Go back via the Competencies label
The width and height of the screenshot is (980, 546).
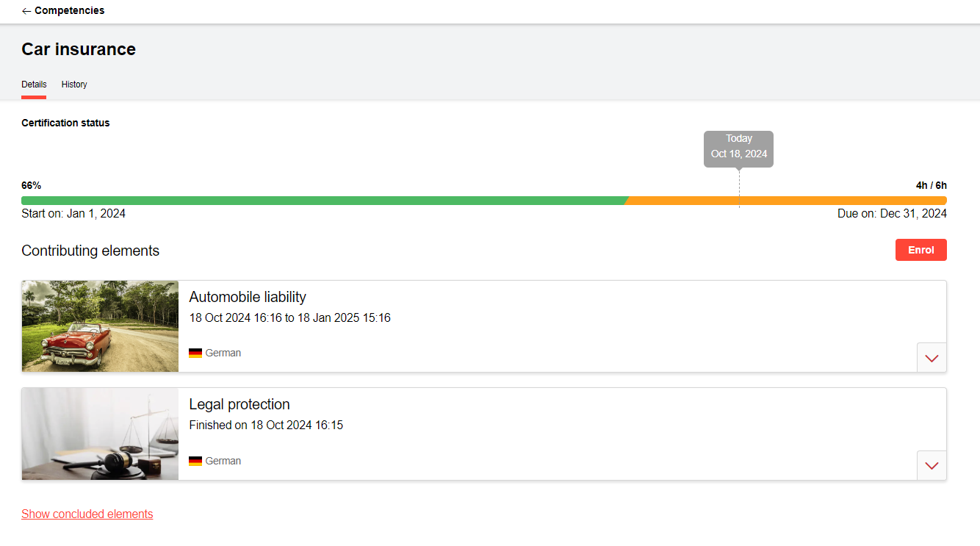pos(69,11)
